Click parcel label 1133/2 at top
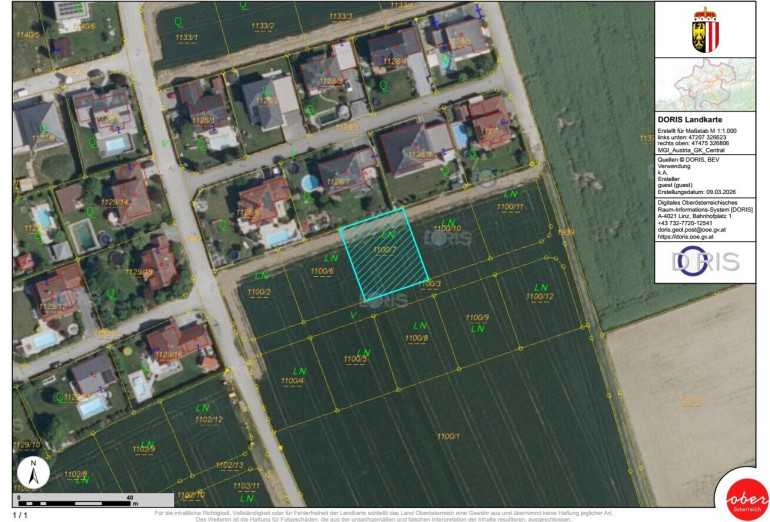The width and height of the screenshot is (770, 522). click(x=263, y=26)
